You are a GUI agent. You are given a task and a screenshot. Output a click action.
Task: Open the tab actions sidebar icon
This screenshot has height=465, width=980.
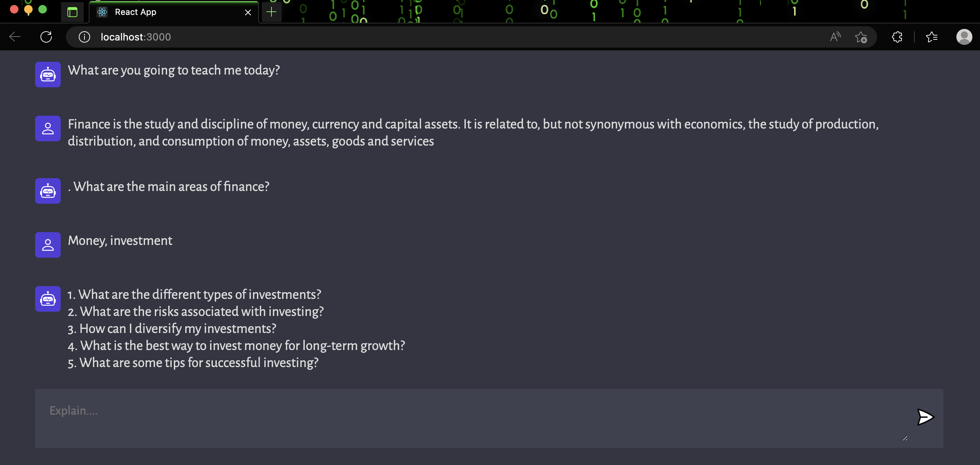pos(72,12)
